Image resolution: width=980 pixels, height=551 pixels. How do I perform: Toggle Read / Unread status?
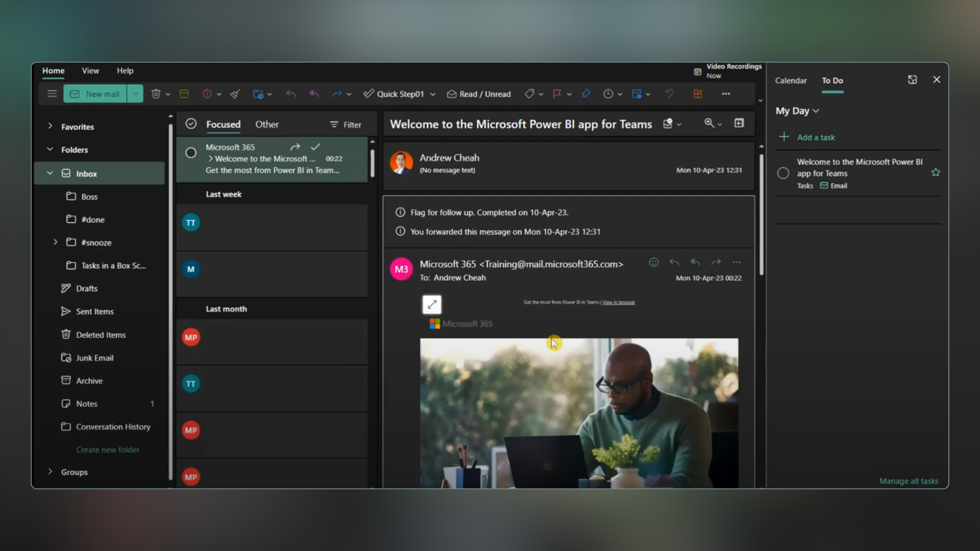(479, 94)
